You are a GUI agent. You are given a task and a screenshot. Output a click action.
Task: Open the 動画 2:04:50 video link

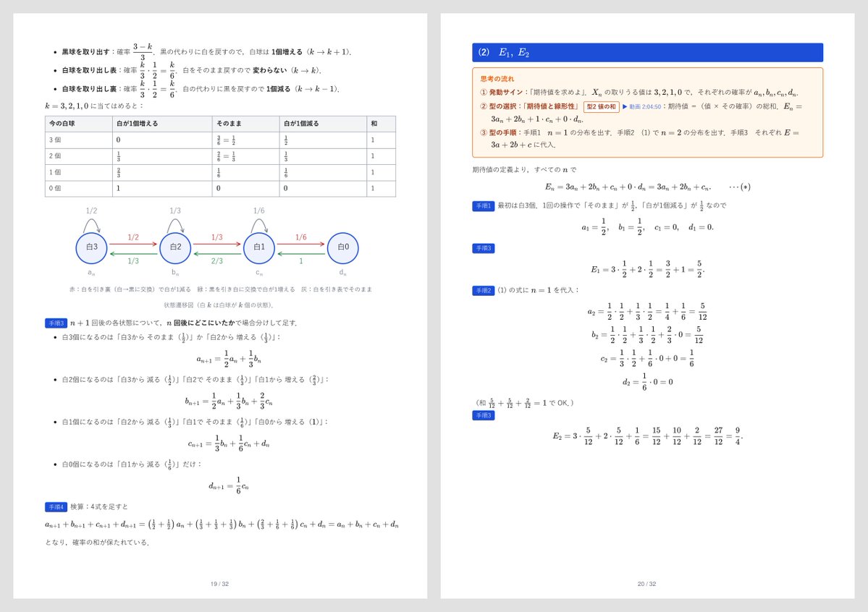point(645,107)
